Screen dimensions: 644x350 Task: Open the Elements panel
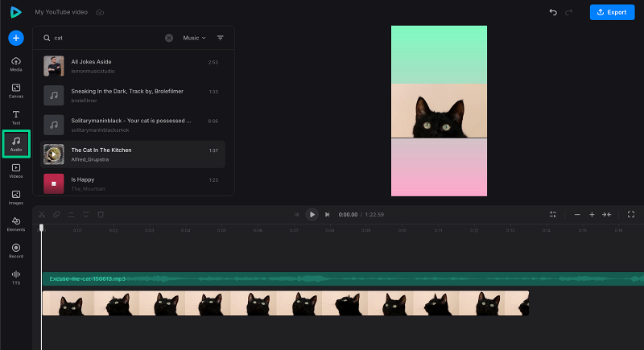point(16,224)
